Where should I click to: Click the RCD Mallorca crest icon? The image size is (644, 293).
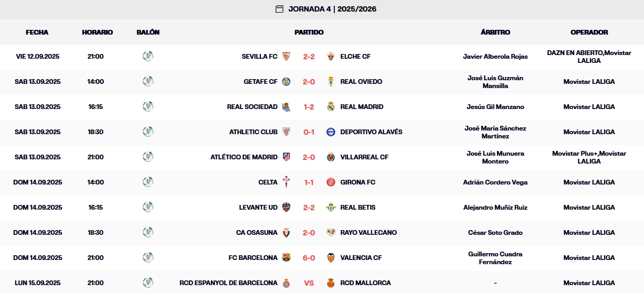click(x=331, y=283)
